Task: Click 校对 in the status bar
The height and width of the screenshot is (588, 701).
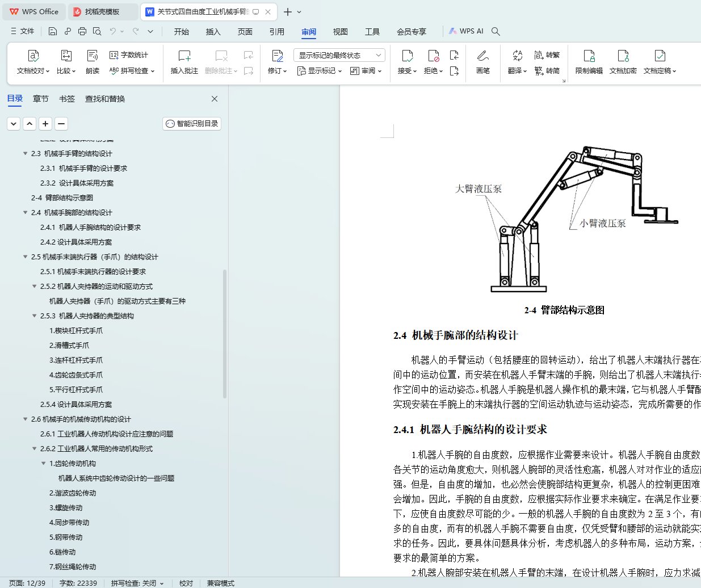Action: tap(186, 583)
